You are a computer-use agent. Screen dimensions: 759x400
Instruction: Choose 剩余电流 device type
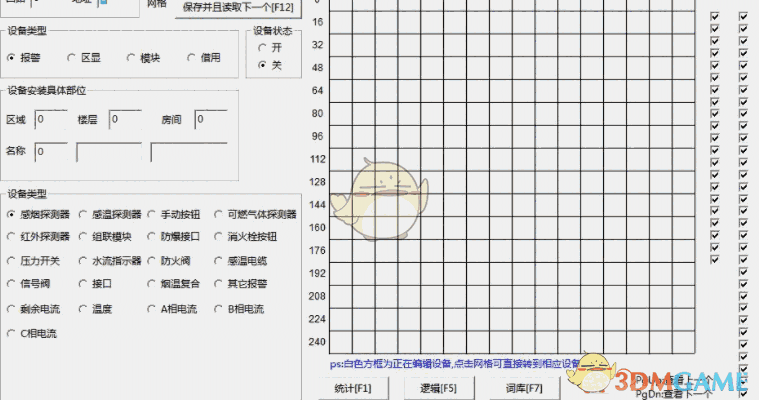tap(33, 308)
